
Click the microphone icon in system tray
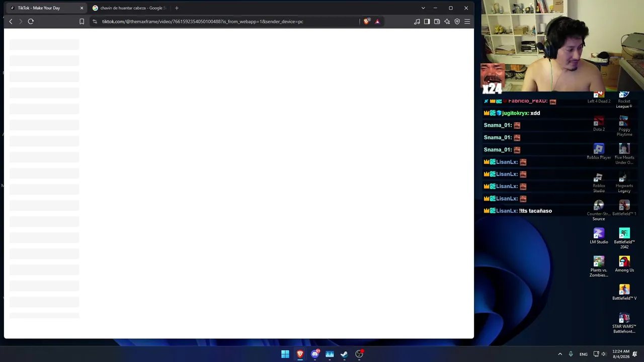571,354
